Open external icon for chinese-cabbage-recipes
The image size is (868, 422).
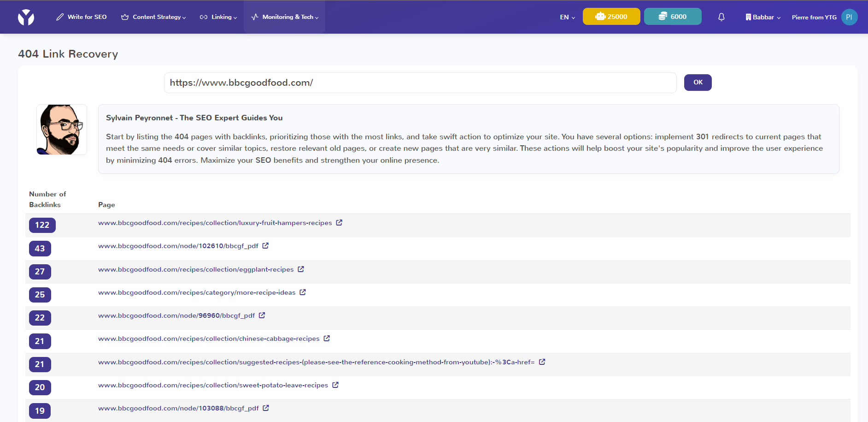pyautogui.click(x=327, y=338)
